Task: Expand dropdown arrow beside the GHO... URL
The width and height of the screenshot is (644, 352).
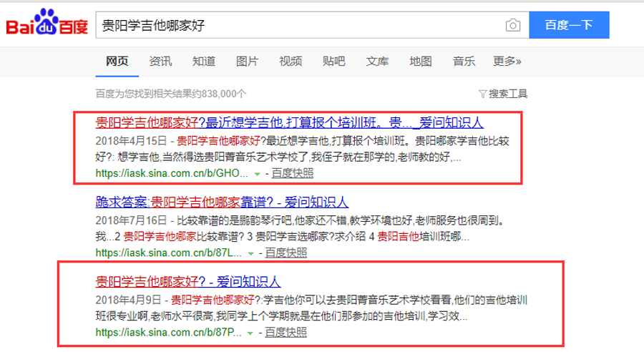Action: coord(257,174)
